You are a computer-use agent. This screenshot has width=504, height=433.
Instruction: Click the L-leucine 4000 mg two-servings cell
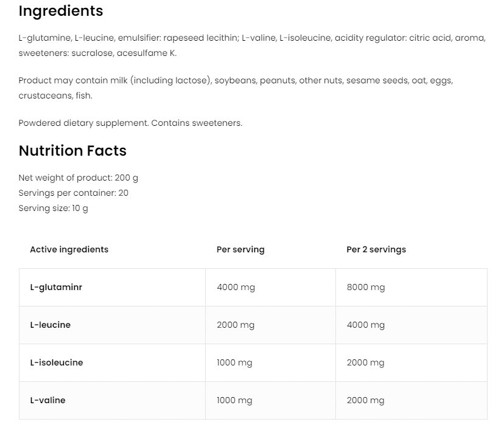(x=366, y=325)
